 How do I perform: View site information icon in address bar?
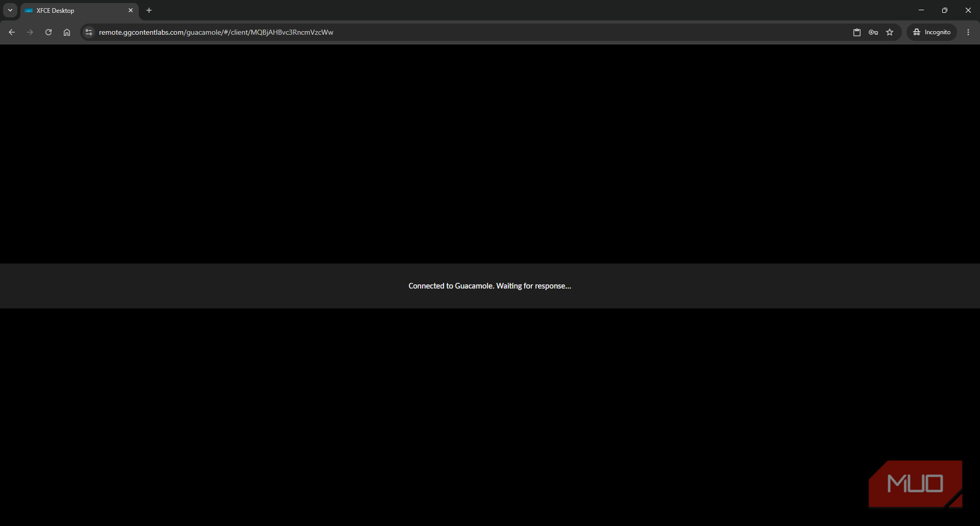pos(89,32)
